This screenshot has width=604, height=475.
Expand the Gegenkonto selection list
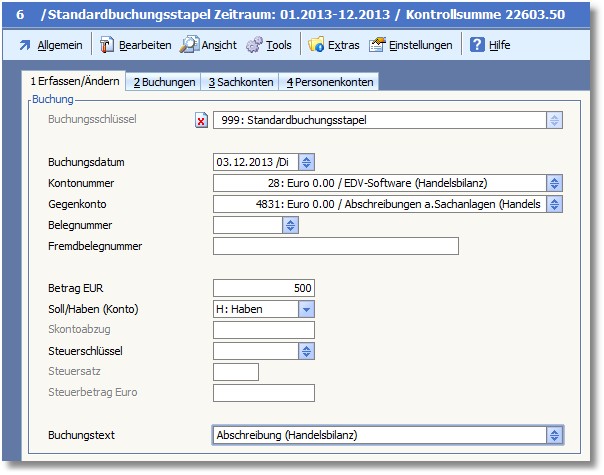(x=554, y=204)
